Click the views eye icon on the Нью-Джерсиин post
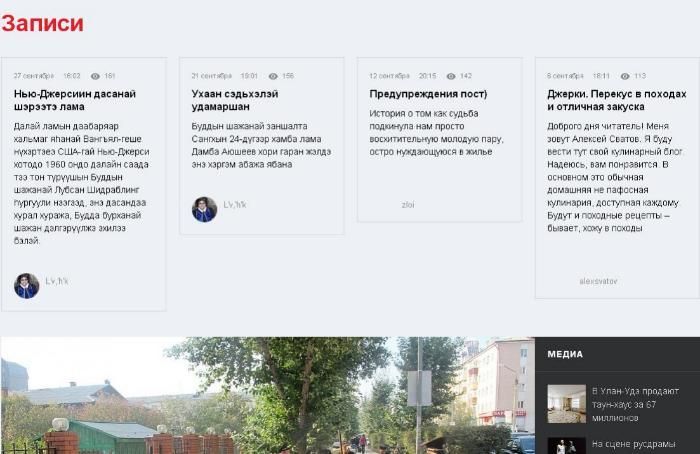The height and width of the screenshot is (454, 700). point(95,76)
